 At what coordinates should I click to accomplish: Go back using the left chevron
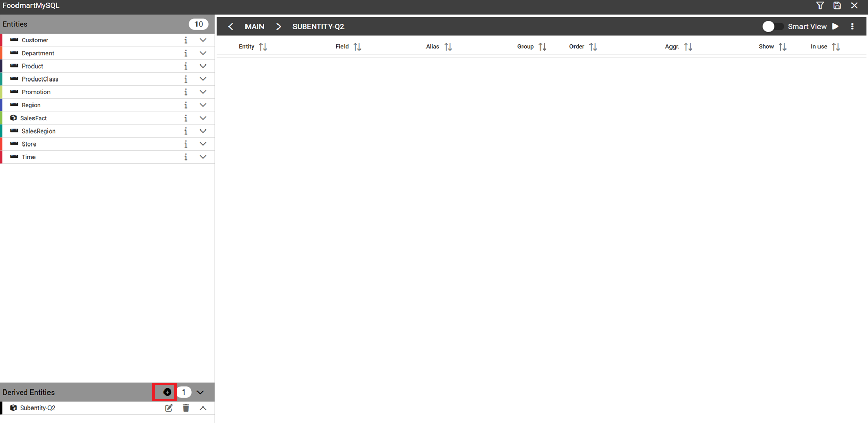tap(231, 27)
